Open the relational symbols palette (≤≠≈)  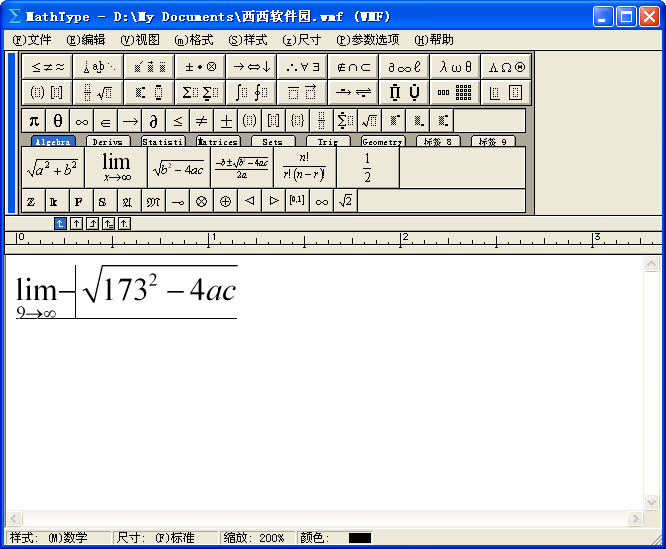tap(47, 67)
